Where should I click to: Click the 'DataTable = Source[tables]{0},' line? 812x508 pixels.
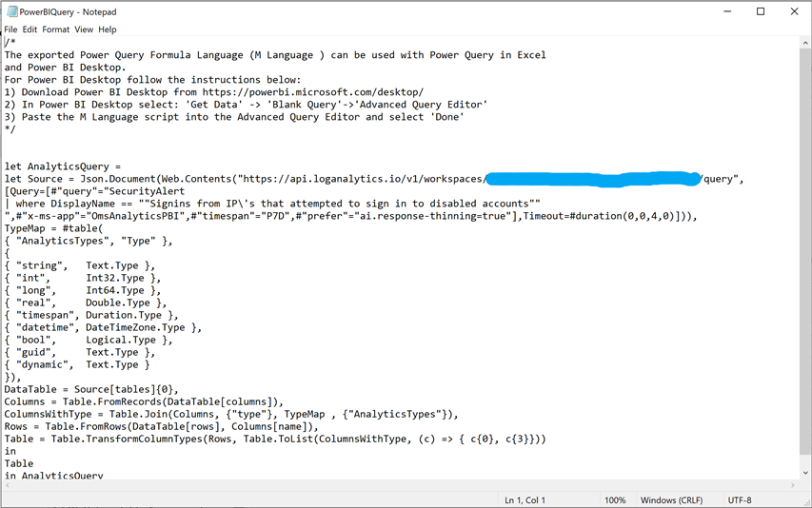click(x=91, y=389)
